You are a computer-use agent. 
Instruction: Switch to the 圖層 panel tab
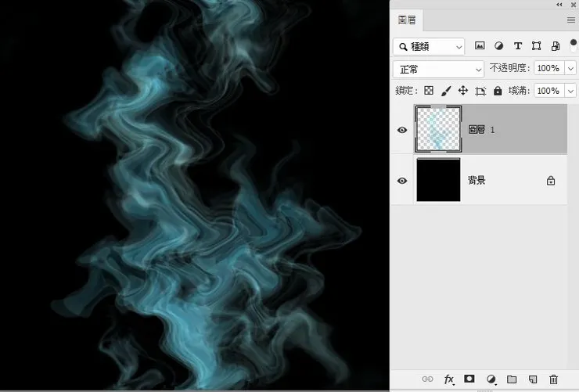point(407,20)
